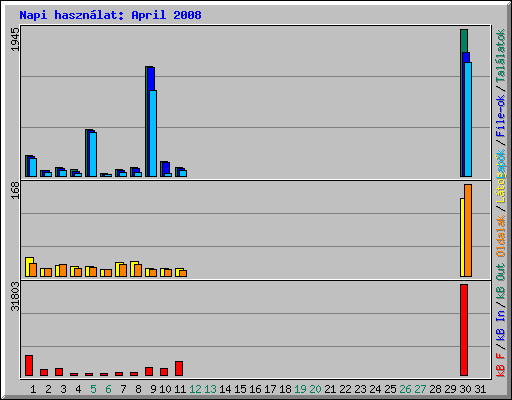Select the green weekend day 19 label
The height and width of the screenshot is (400, 512).
click(300, 389)
